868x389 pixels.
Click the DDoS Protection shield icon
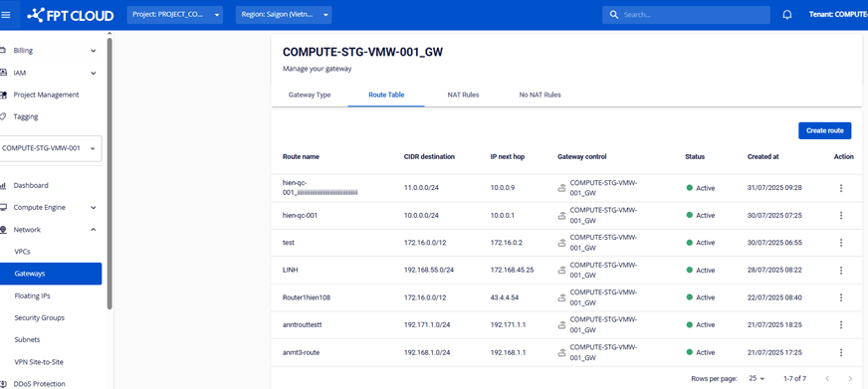point(3,383)
